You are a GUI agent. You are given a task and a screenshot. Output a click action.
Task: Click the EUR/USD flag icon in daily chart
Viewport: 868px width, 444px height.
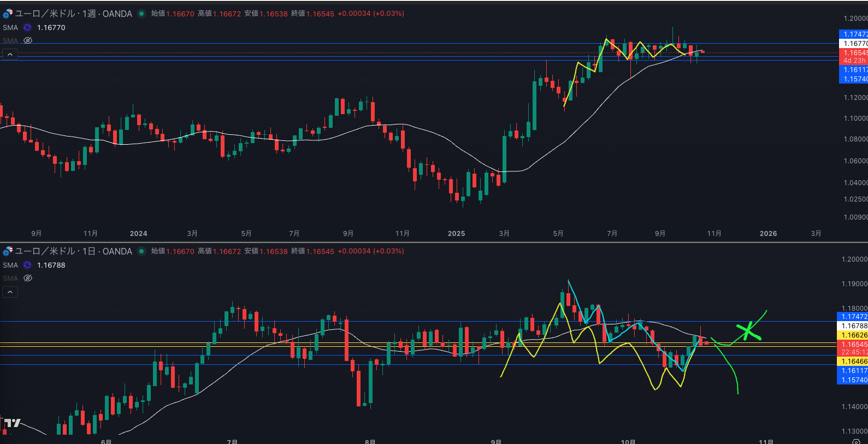coord(7,251)
